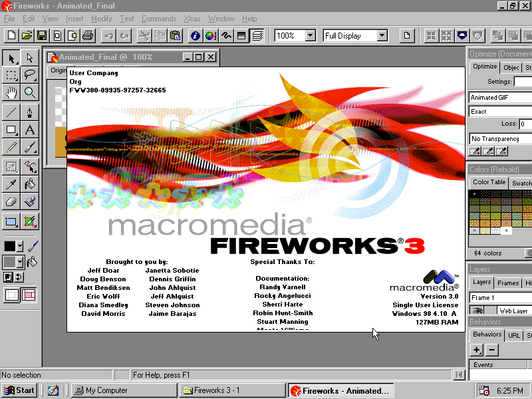Image resolution: width=532 pixels, height=399 pixels.
Task: Toggle Web Layer eye visibility
Action: (x=477, y=311)
